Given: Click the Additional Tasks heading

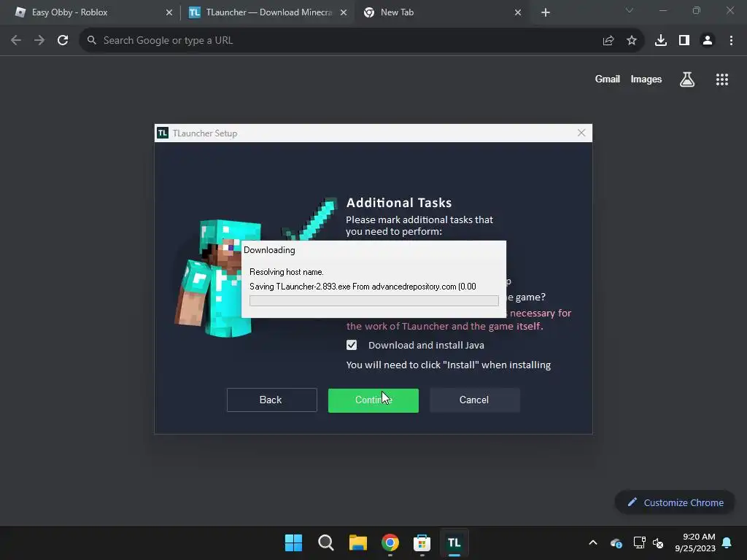Looking at the screenshot, I should click(399, 203).
